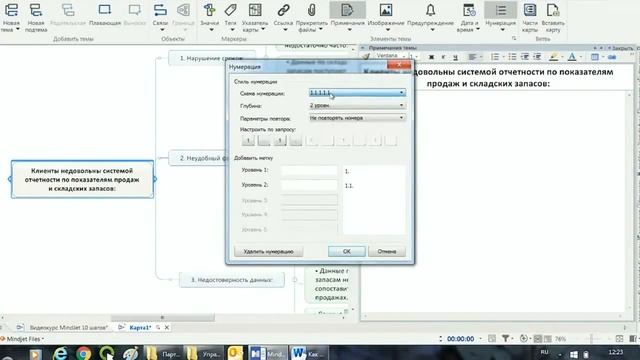
Task: Click the horizontal scrollbar of the map
Action: tap(162, 317)
